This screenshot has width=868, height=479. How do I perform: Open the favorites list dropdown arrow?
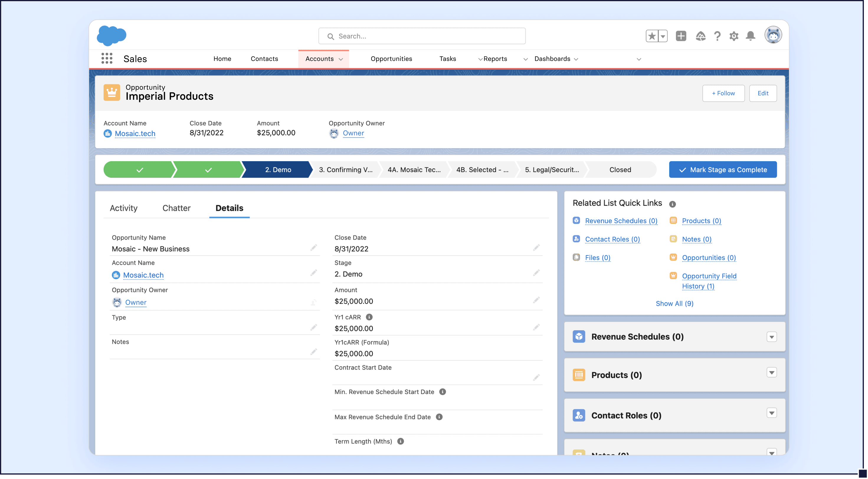tap(662, 36)
